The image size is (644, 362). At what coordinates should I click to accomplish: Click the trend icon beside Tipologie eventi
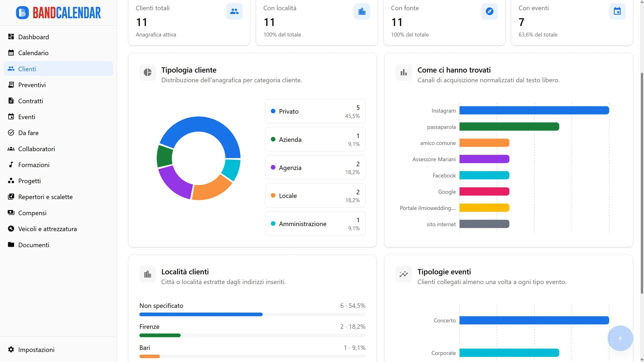(404, 274)
